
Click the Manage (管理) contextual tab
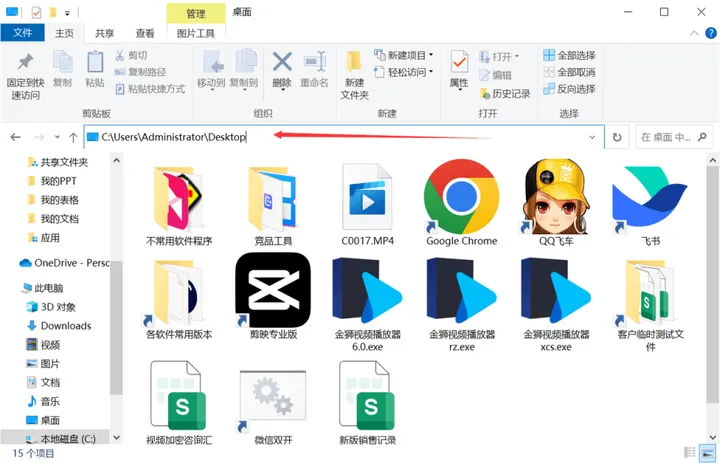coord(196,13)
